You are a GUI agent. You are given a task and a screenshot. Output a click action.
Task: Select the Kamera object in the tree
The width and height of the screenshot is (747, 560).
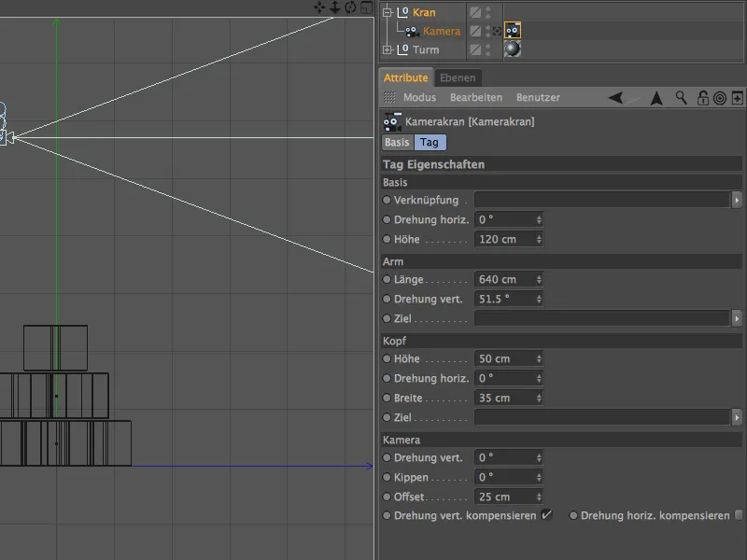pos(442,31)
